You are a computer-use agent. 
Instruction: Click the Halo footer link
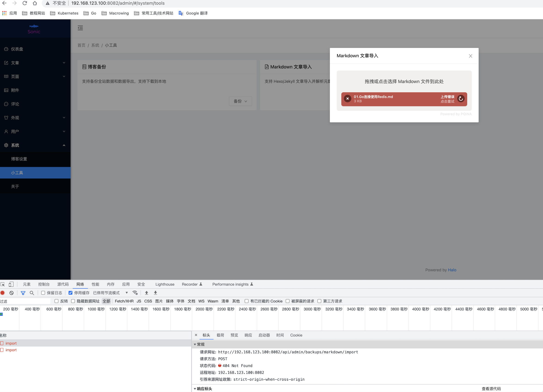click(452, 270)
